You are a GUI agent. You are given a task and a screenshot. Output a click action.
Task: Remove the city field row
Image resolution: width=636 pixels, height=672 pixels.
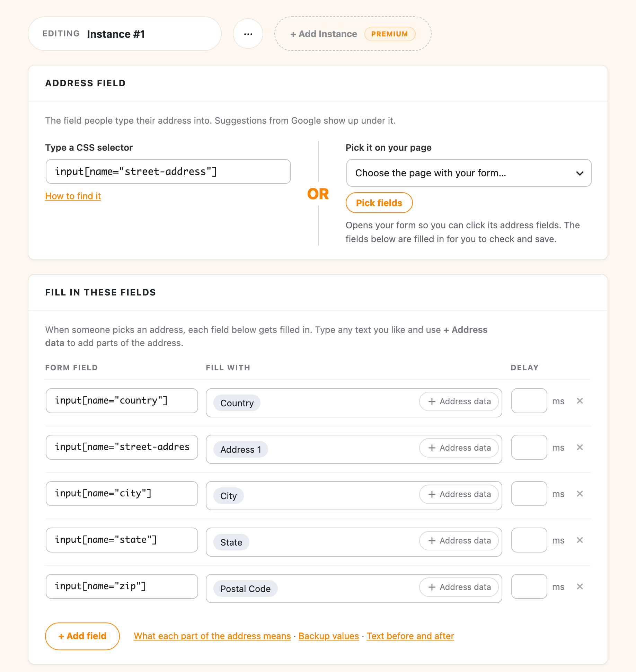[x=580, y=494]
